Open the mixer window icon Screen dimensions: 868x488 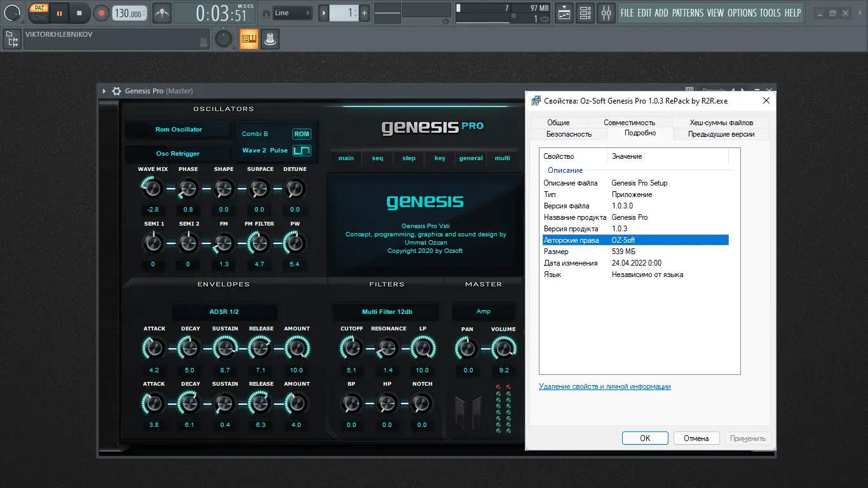pyautogui.click(x=606, y=13)
